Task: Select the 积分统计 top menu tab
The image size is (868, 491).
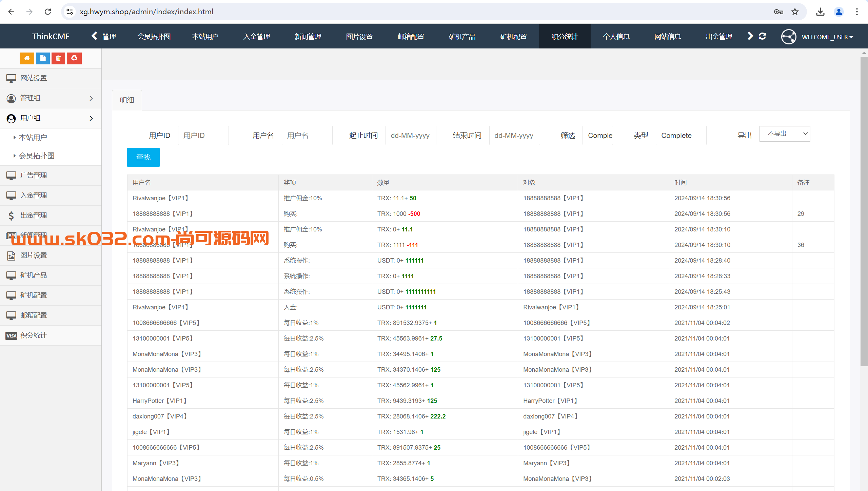Action: click(565, 37)
